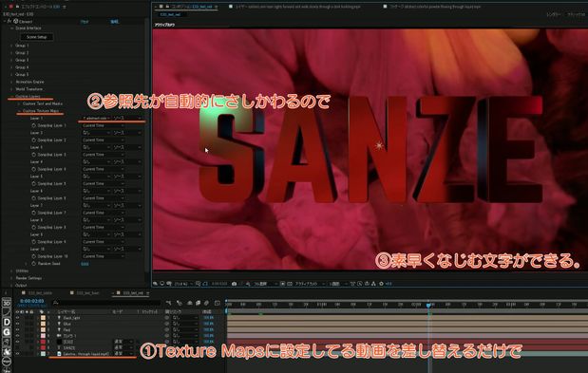
Task: Collapse the Scene Interface section
Action: [11, 28]
